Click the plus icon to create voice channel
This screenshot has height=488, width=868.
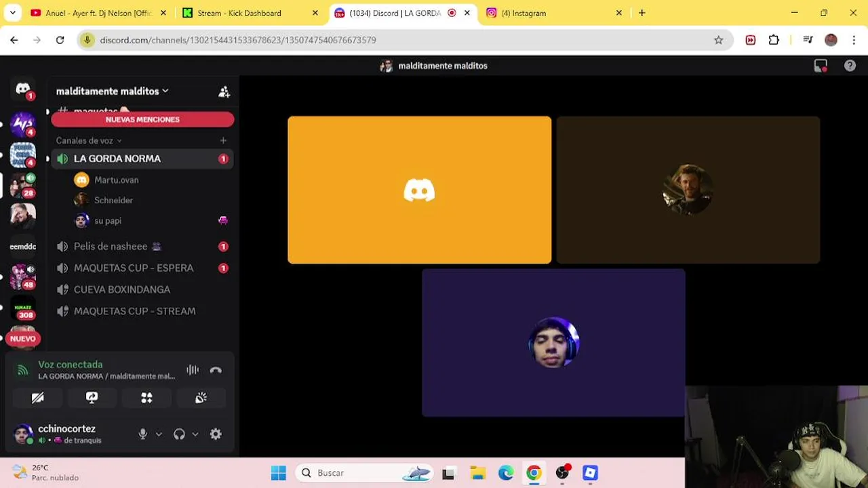[223, 140]
